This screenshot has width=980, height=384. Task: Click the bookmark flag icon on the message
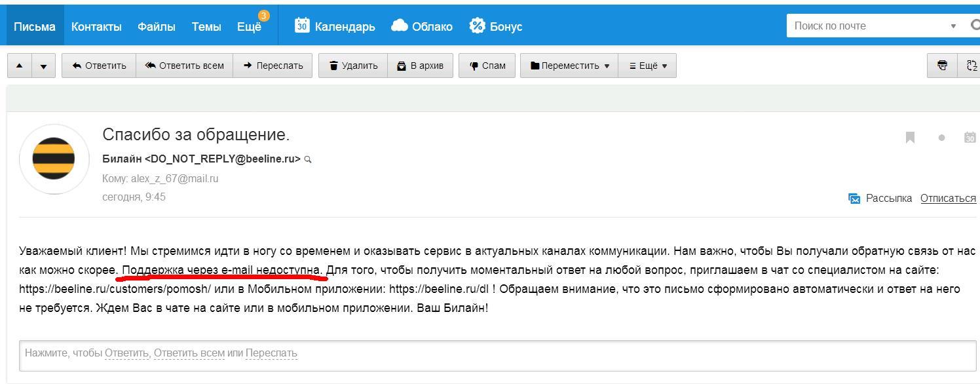[x=910, y=137]
